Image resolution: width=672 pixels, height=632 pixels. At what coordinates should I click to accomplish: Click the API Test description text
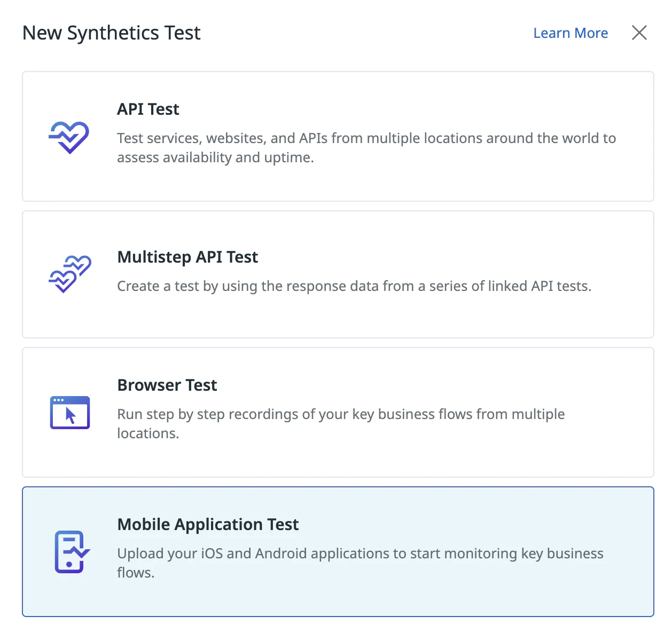click(x=366, y=147)
